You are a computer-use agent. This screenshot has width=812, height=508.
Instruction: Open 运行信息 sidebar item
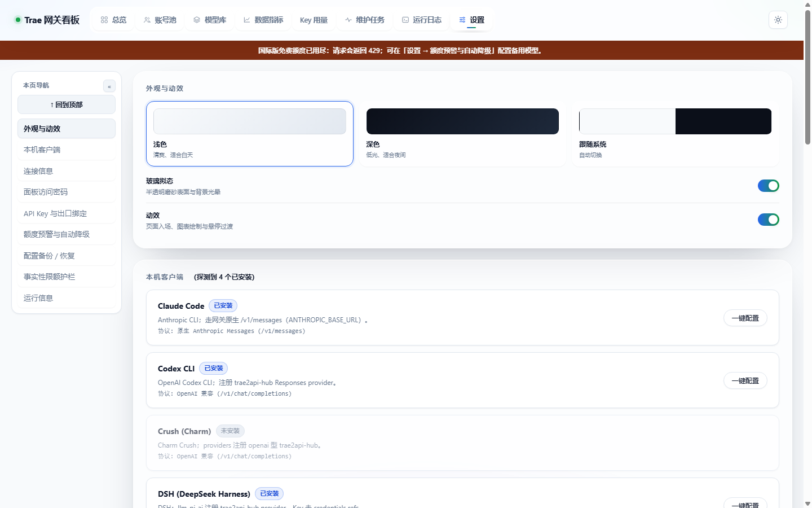coord(67,298)
